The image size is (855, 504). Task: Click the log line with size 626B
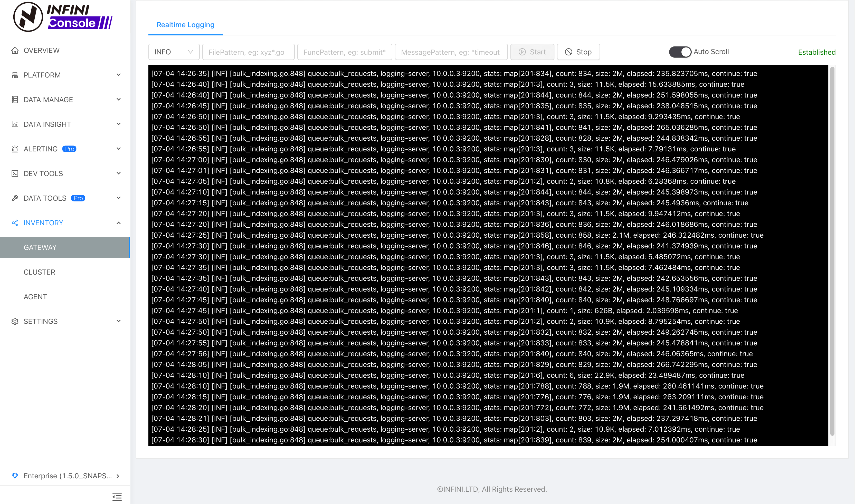(x=444, y=311)
